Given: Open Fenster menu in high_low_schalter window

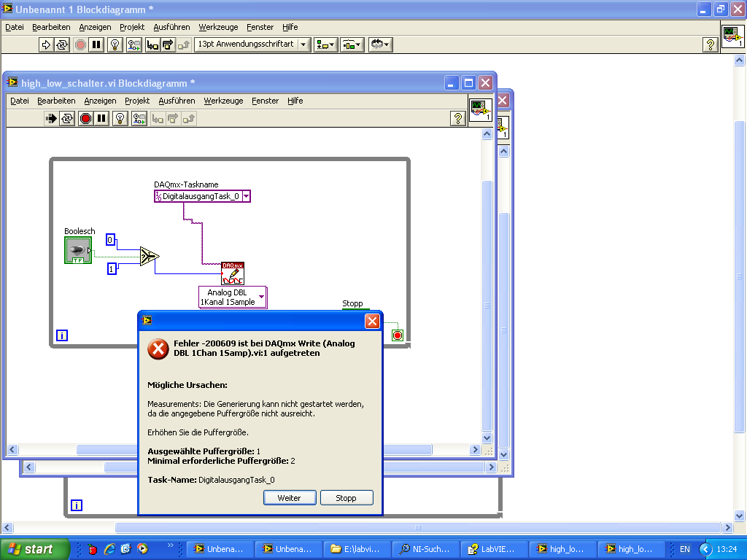Looking at the screenshot, I should coord(265,101).
